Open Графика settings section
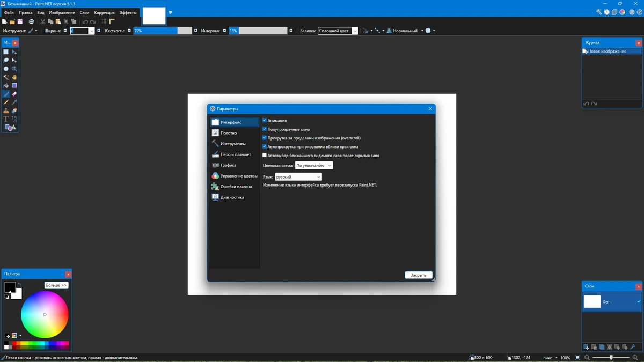The height and width of the screenshot is (362, 644). tap(235, 165)
